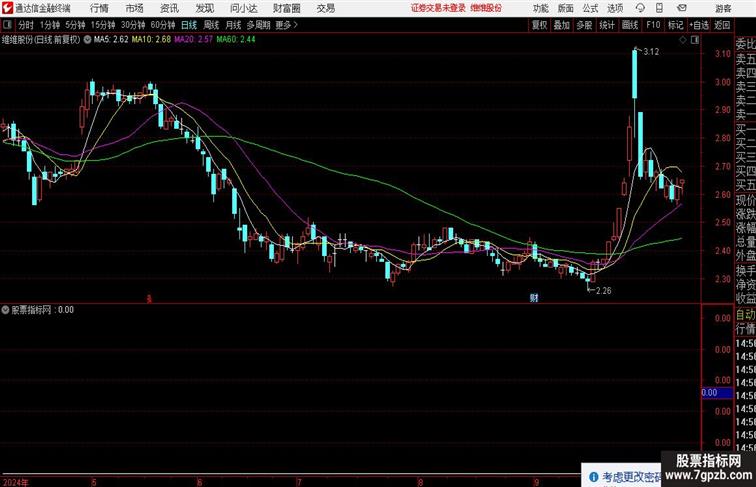Open the 交易 menu

click(x=325, y=8)
